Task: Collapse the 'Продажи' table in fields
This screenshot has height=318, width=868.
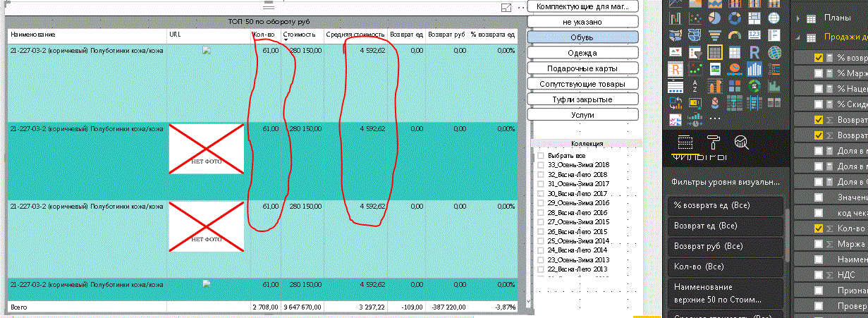Action: click(x=798, y=37)
